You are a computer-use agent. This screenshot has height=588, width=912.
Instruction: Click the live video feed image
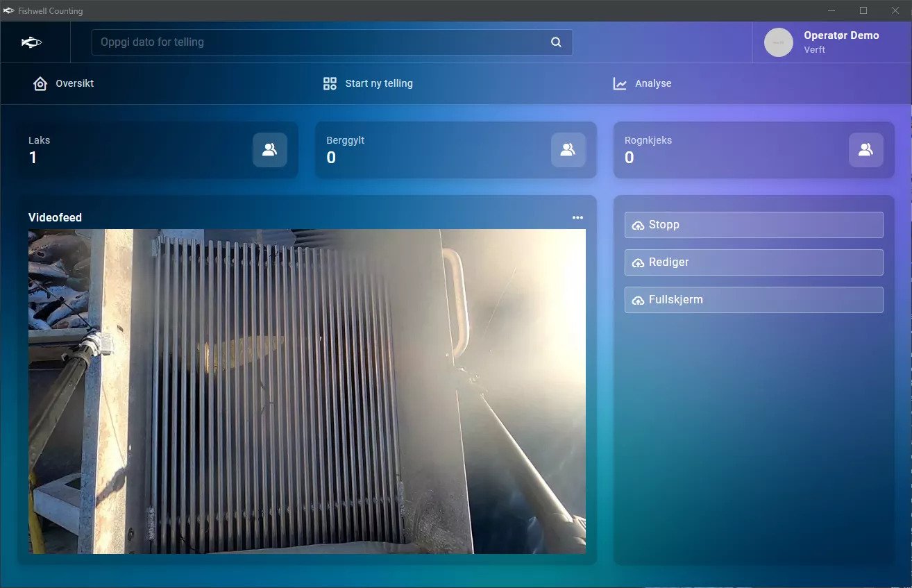307,392
